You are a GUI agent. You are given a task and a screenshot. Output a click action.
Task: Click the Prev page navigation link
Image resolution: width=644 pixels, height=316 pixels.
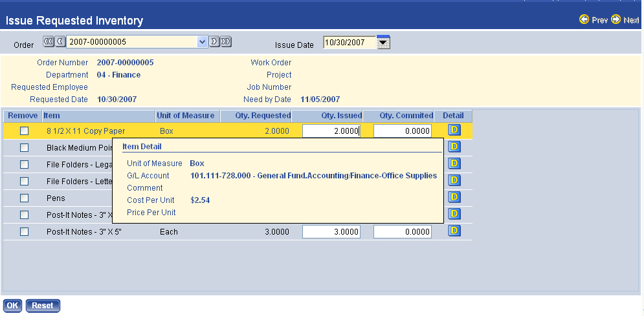(594, 20)
